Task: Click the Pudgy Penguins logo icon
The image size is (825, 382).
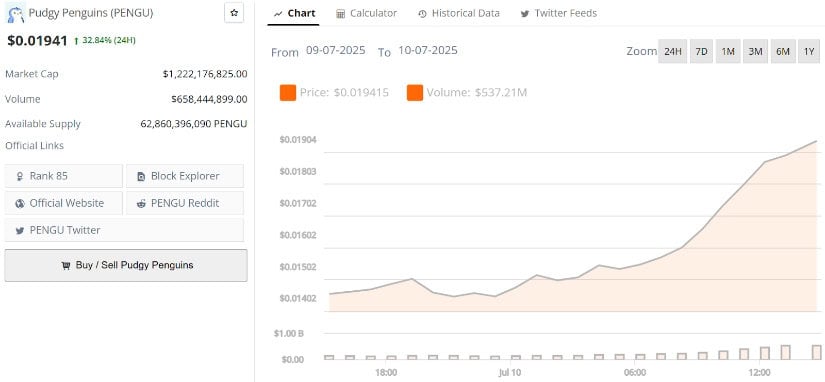Action: click(15, 13)
